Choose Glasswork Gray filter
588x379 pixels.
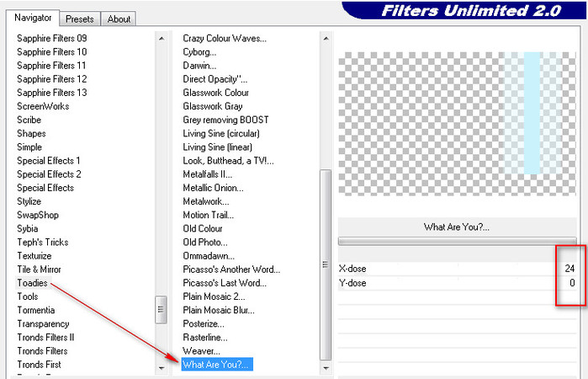213,106
